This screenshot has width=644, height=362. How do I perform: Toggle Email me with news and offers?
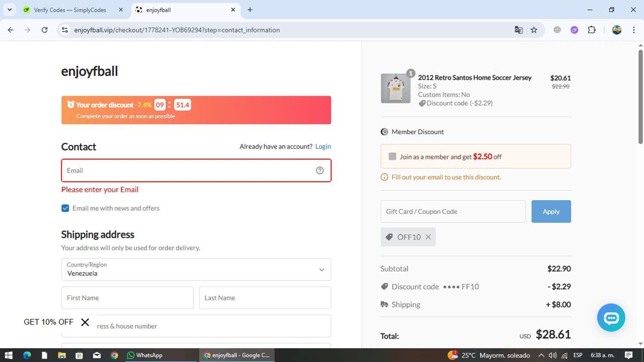pyautogui.click(x=65, y=208)
